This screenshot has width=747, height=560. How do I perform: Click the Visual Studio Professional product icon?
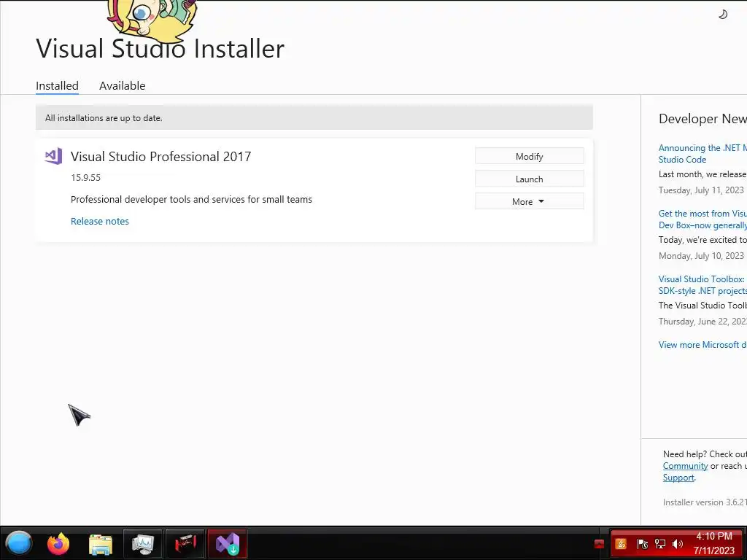click(53, 156)
